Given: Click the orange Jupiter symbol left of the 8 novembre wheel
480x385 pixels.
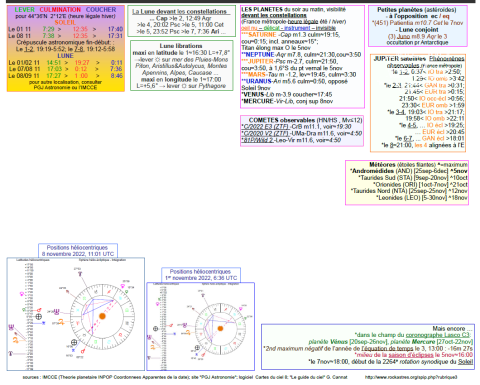Looking at the screenshot, I should [61, 322].
